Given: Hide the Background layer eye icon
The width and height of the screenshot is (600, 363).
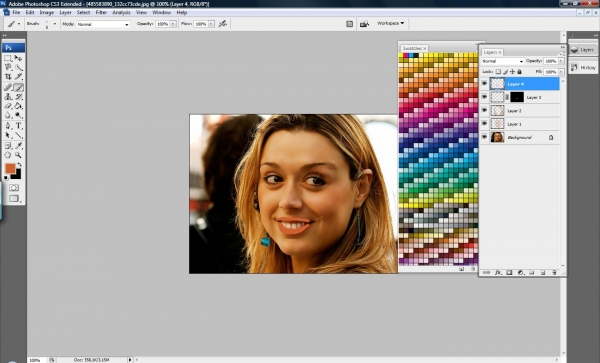Looking at the screenshot, I should [x=484, y=137].
